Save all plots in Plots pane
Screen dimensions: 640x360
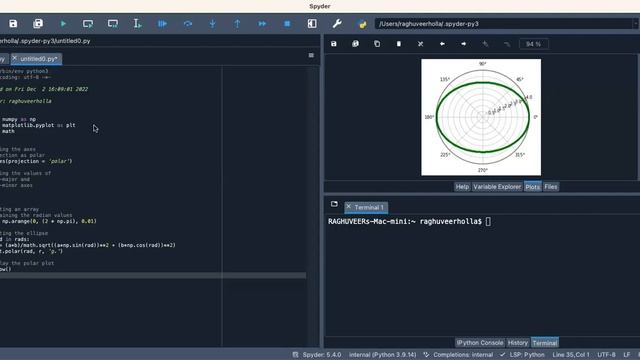coord(355,44)
